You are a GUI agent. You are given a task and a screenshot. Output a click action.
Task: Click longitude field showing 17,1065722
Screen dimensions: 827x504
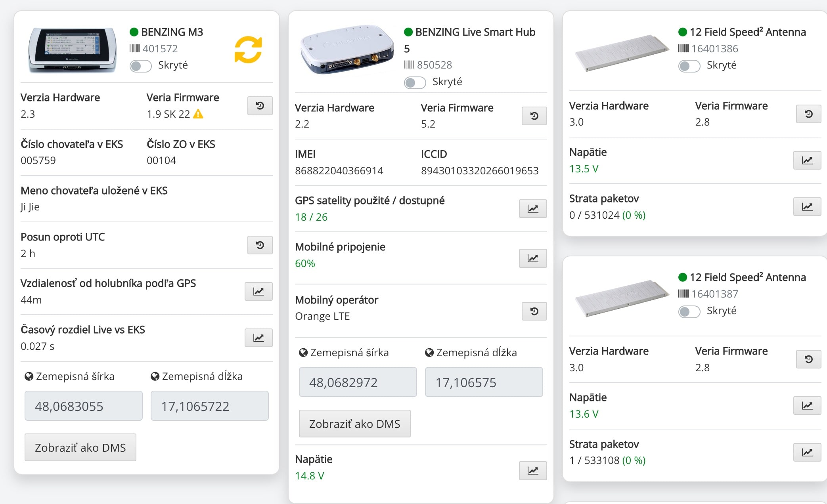coord(210,406)
